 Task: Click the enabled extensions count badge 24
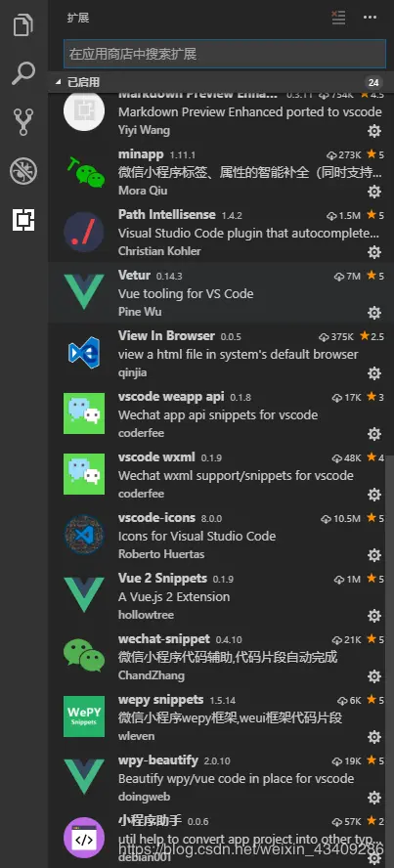coord(373,82)
